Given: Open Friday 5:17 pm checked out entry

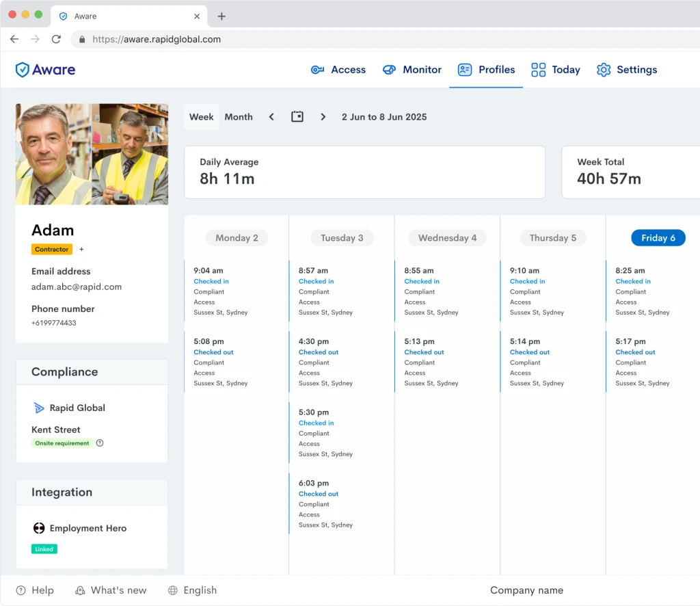Looking at the screenshot, I should tap(653, 363).
